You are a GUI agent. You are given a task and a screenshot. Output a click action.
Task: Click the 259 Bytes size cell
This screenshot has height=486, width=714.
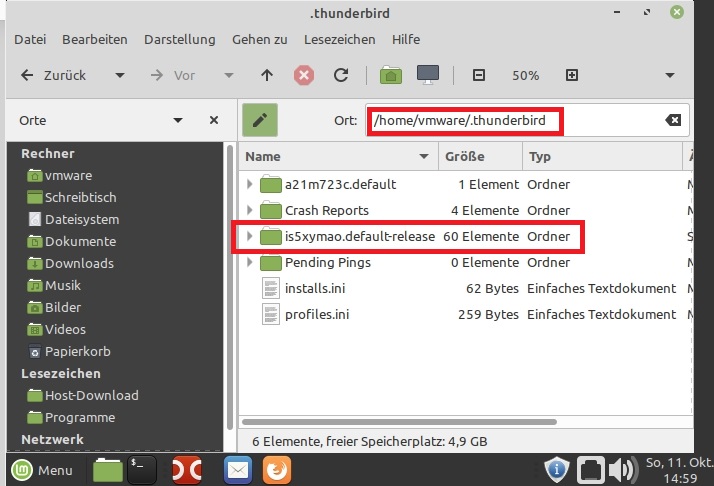(x=488, y=314)
